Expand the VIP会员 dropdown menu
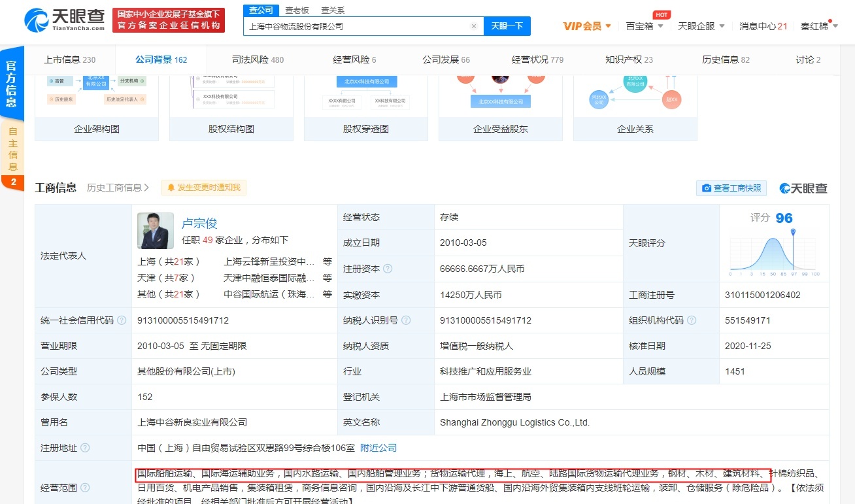855x504 pixels. (587, 26)
